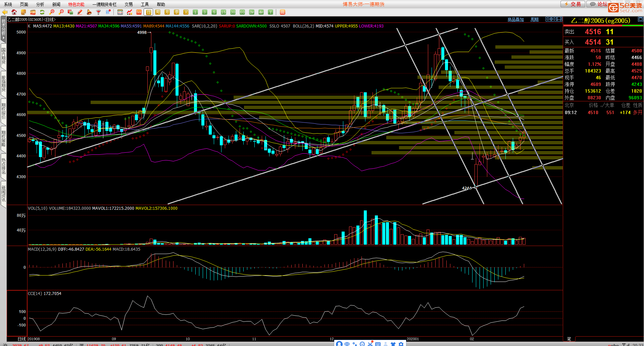Viewport: 644px width, 346px height.
Task: Click the 交易 trade button
Action: [573, 4]
